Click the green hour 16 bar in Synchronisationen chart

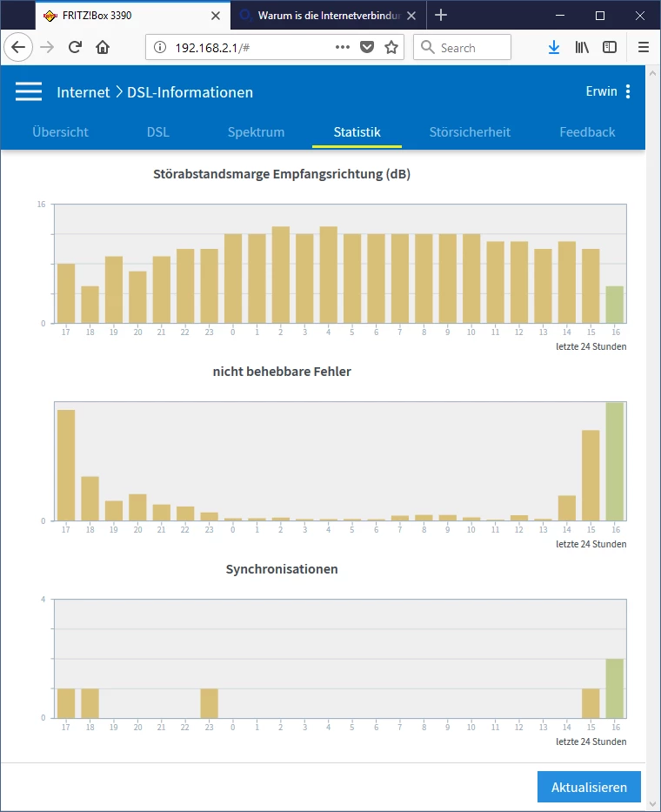coord(615,688)
